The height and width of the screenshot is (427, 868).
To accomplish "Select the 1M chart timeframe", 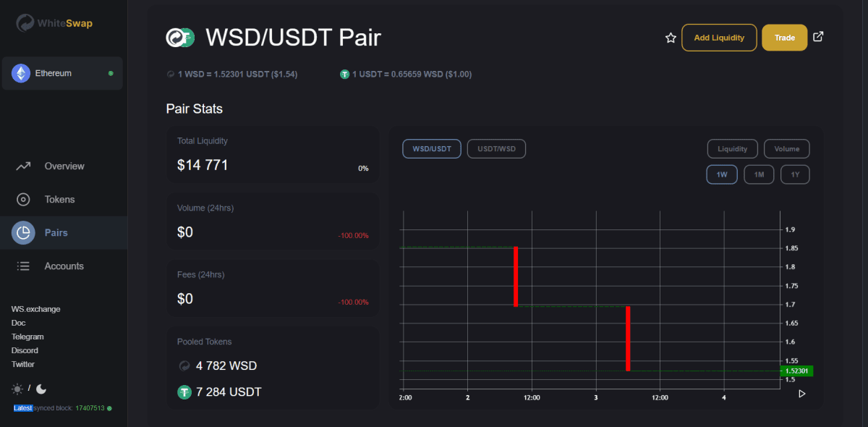I will click(x=759, y=174).
